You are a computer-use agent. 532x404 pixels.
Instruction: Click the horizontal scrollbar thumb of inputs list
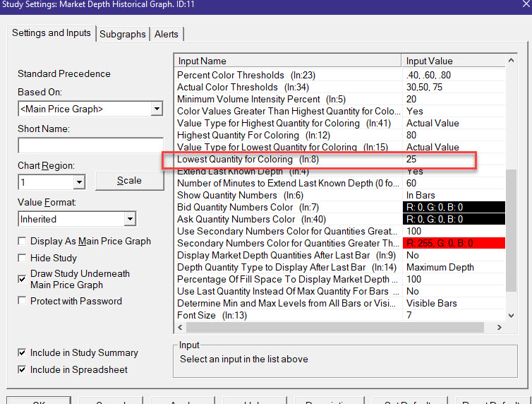(x=335, y=327)
